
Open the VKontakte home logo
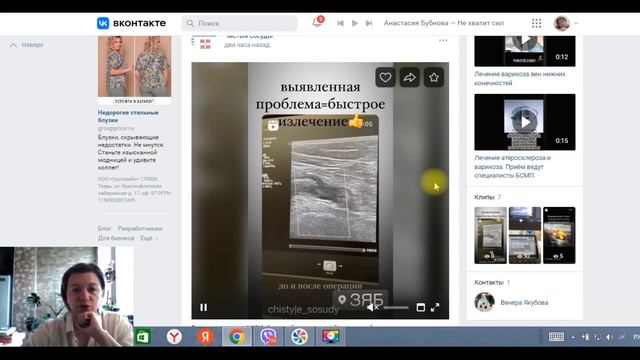point(131,23)
